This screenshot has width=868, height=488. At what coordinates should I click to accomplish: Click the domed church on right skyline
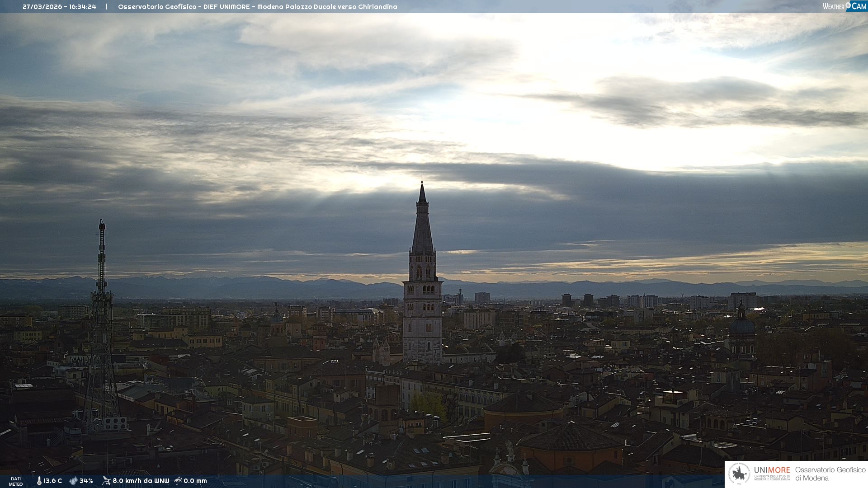pyautogui.click(x=741, y=325)
